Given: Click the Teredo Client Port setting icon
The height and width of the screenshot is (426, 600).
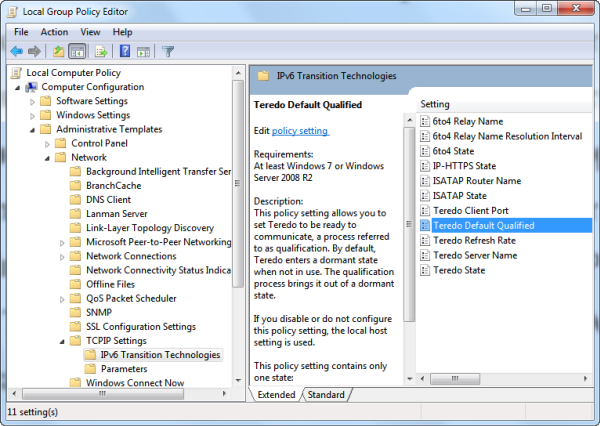Looking at the screenshot, I should [425, 211].
